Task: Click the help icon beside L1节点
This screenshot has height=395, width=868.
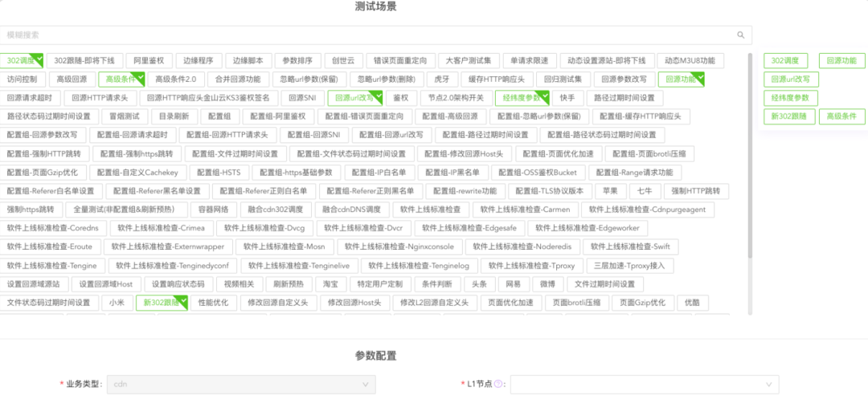Action: pos(498,384)
